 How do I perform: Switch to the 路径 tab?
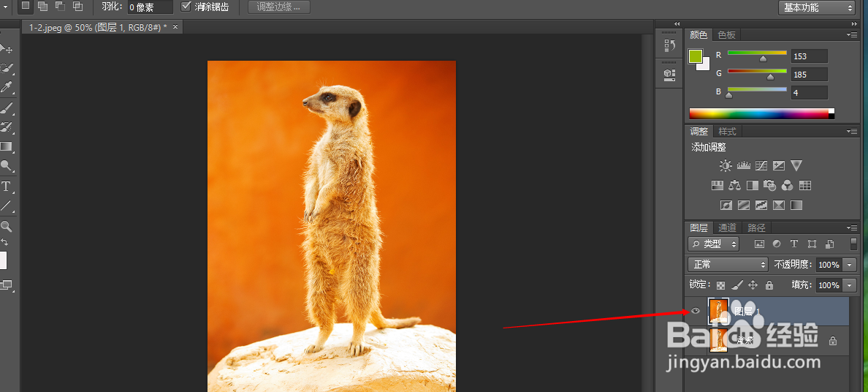point(756,227)
